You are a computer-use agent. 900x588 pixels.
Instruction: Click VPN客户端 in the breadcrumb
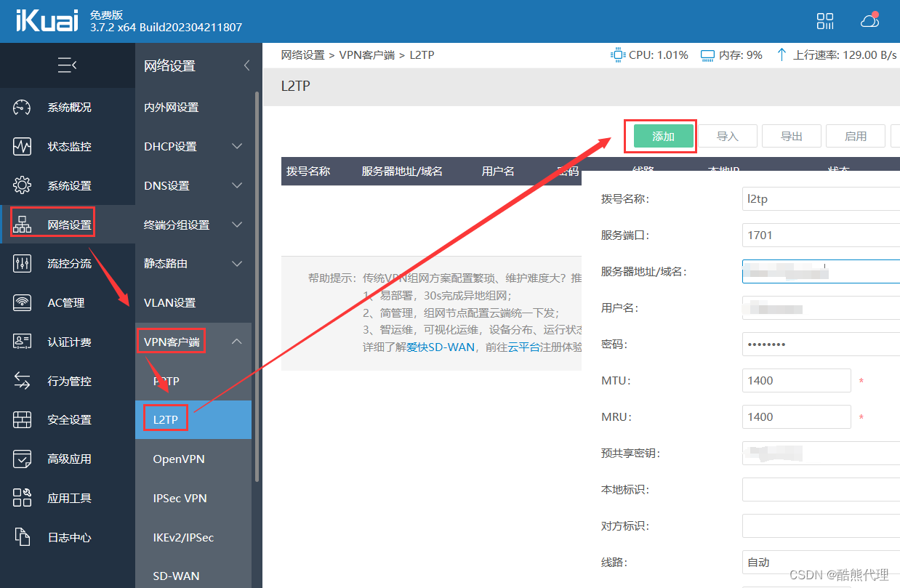tap(368, 55)
